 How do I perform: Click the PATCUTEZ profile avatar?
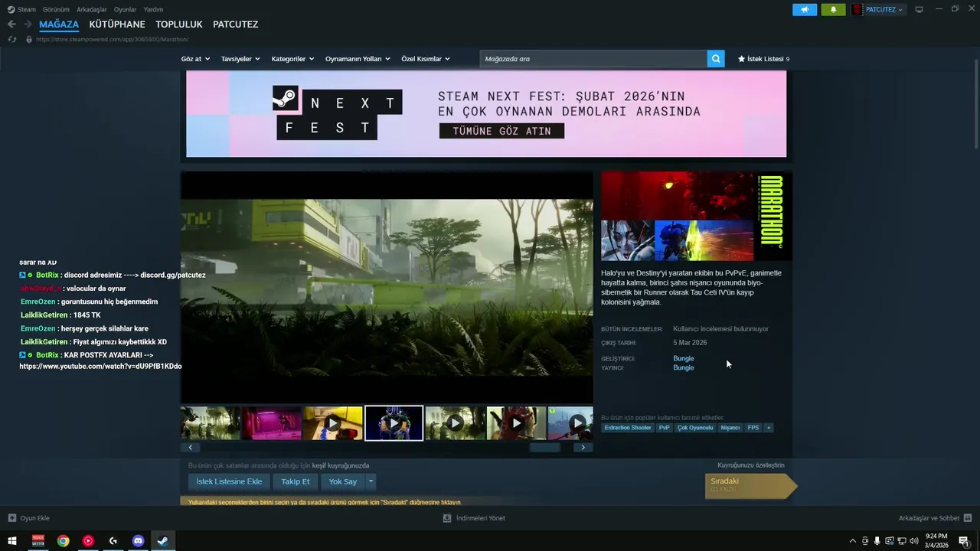pyautogui.click(x=857, y=10)
